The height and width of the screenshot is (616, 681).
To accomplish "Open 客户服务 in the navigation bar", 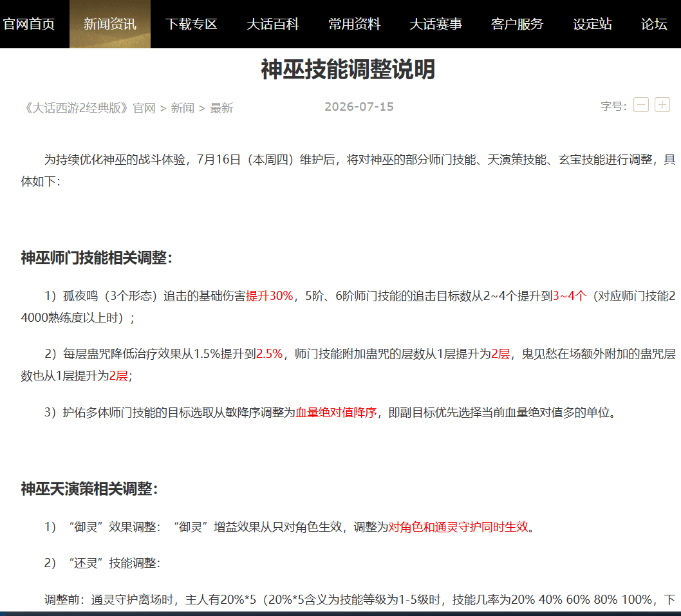I will [517, 24].
